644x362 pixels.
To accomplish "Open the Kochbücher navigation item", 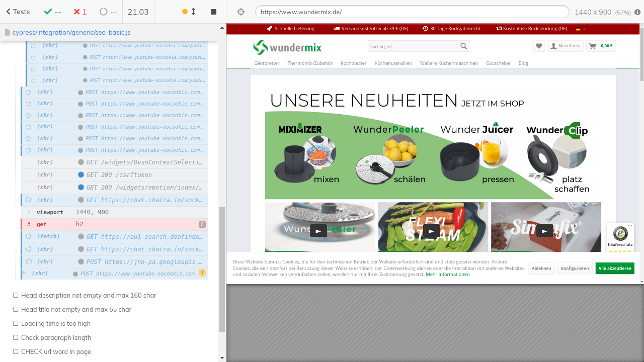I will tap(353, 63).
